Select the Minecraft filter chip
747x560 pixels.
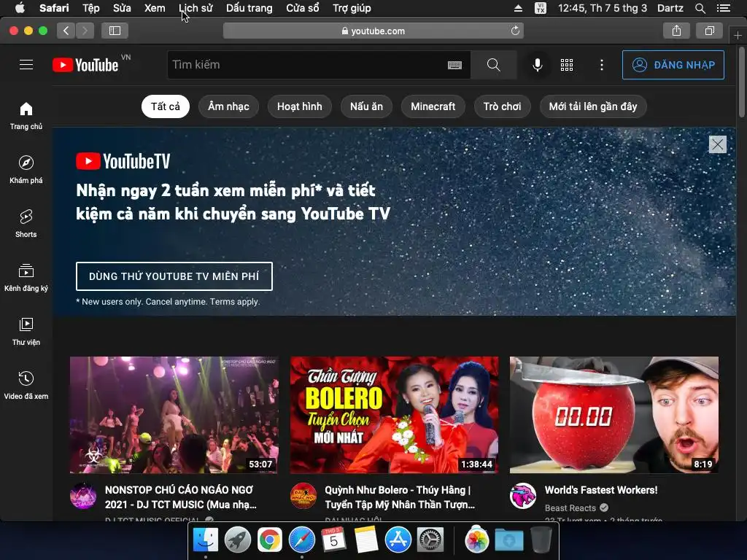point(433,106)
